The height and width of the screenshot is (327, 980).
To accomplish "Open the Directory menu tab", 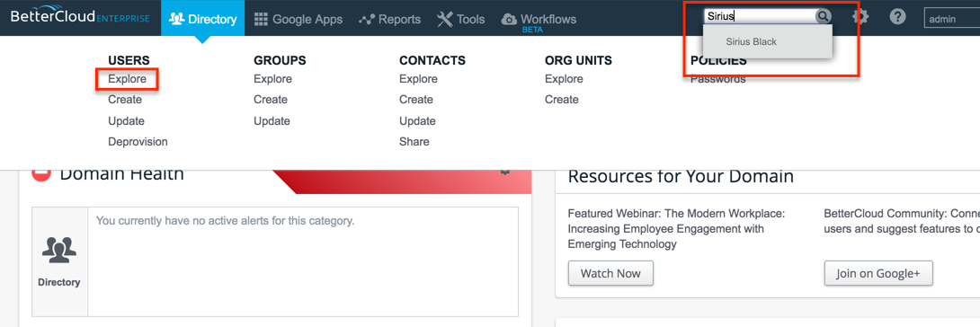I will pos(202,20).
